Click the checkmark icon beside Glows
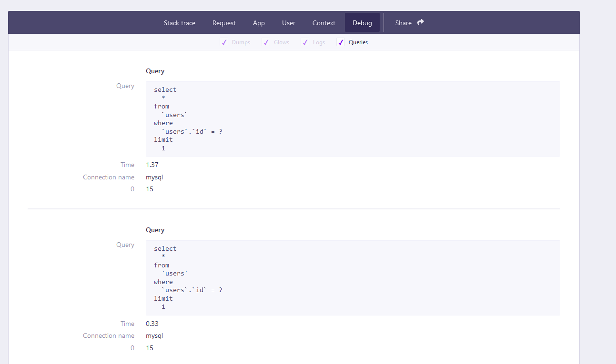616x364 pixels. click(x=266, y=42)
